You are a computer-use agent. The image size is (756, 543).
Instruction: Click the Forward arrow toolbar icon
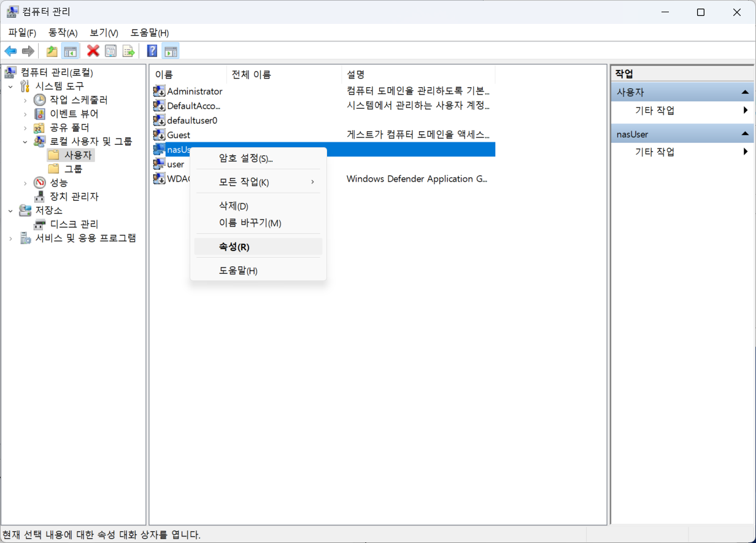click(28, 51)
